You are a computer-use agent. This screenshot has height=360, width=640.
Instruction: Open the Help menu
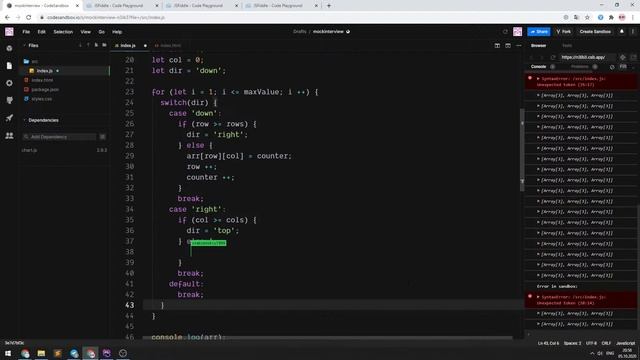click(117, 32)
